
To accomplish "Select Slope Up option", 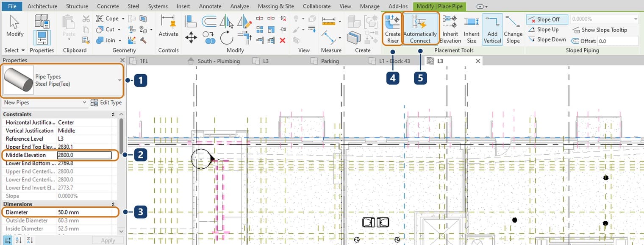I will pyautogui.click(x=544, y=30).
